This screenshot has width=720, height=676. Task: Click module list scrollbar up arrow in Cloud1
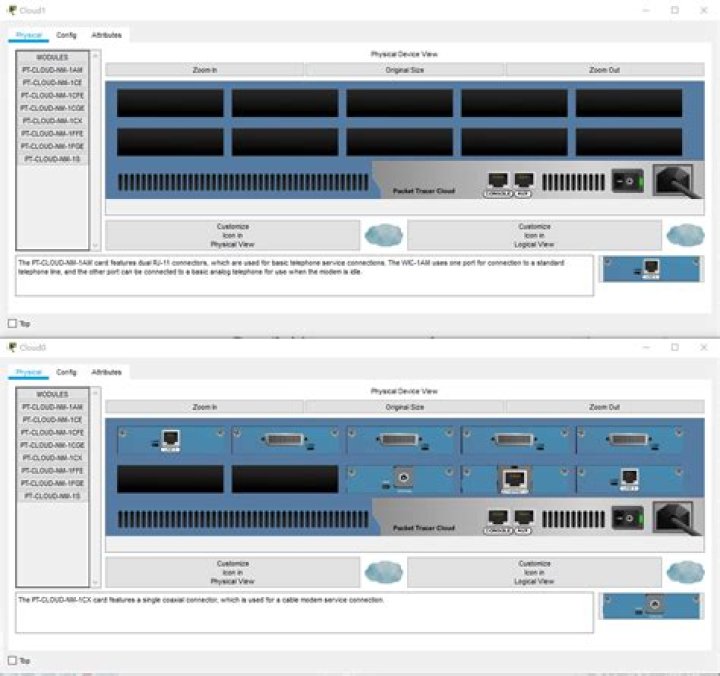click(x=96, y=56)
